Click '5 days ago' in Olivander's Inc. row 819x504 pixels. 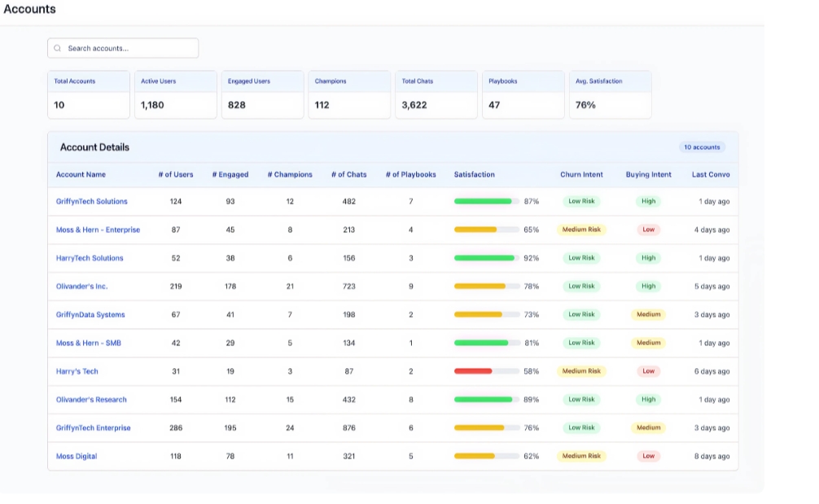click(712, 287)
